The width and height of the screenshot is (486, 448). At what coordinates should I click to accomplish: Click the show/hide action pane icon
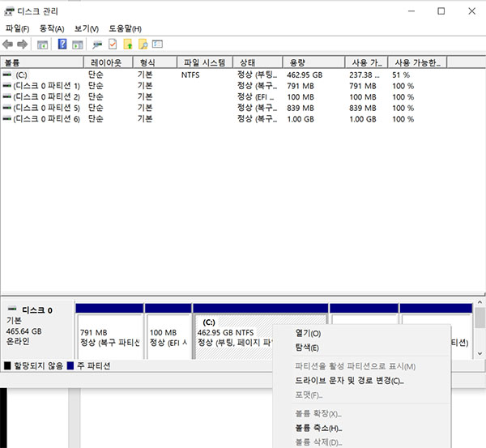77,44
